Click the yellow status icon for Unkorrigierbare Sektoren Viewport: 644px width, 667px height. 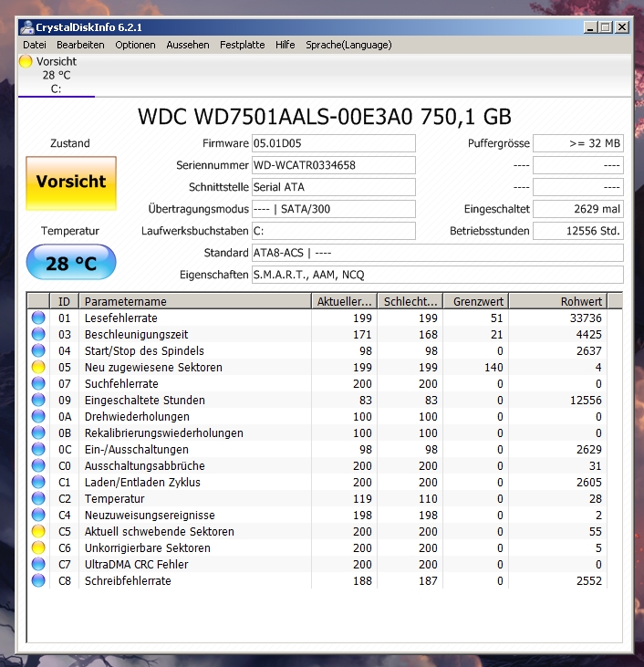(38, 547)
